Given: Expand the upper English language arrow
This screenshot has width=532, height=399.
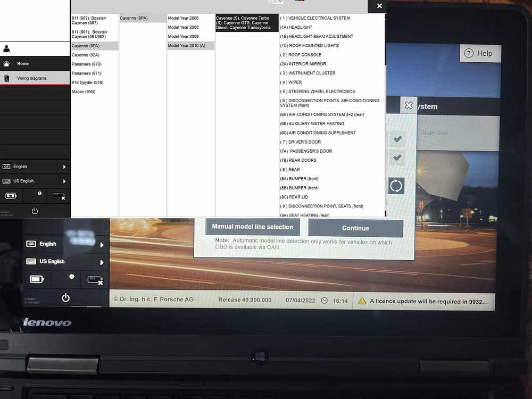Looking at the screenshot, I should pos(64,167).
